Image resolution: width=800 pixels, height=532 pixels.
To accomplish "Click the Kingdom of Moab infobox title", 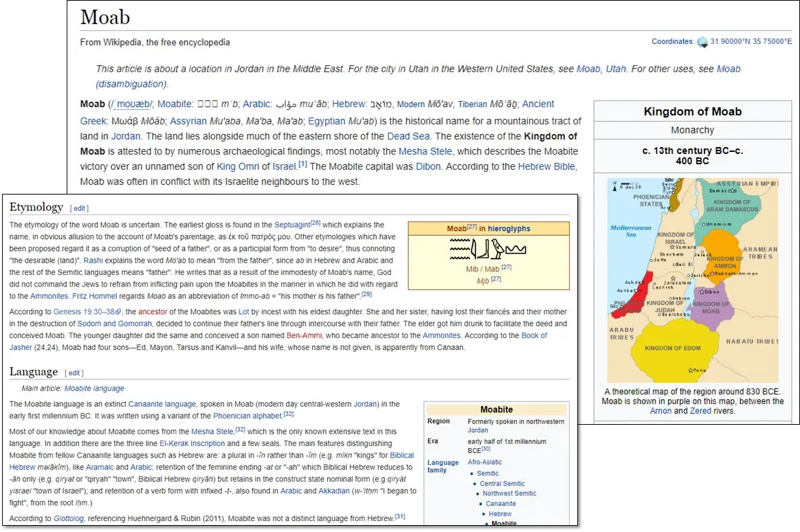I will 692,112.
